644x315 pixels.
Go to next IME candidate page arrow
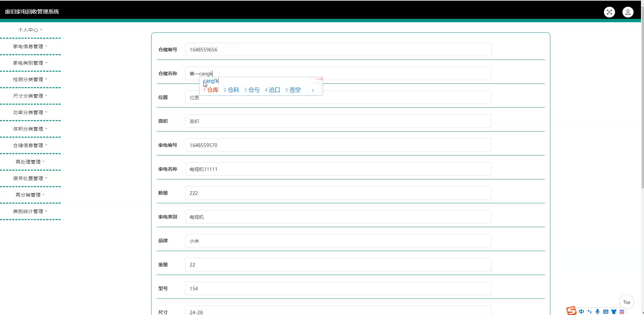coord(313,90)
